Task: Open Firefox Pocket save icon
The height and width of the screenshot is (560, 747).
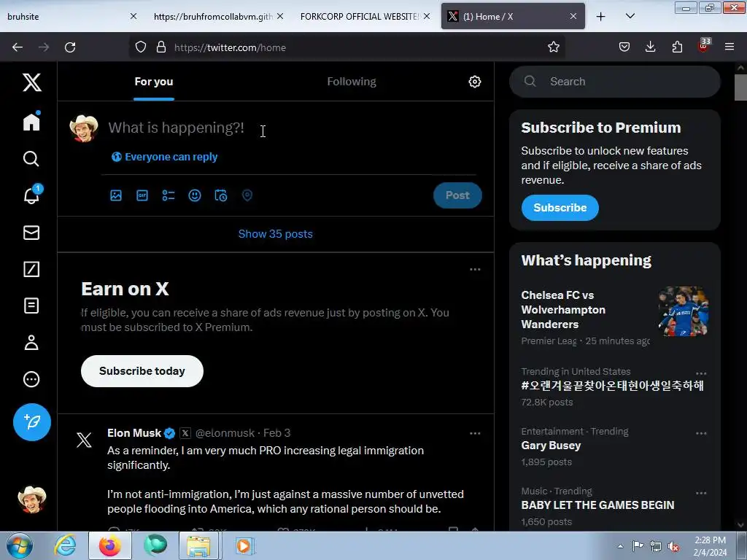Action: point(624,47)
